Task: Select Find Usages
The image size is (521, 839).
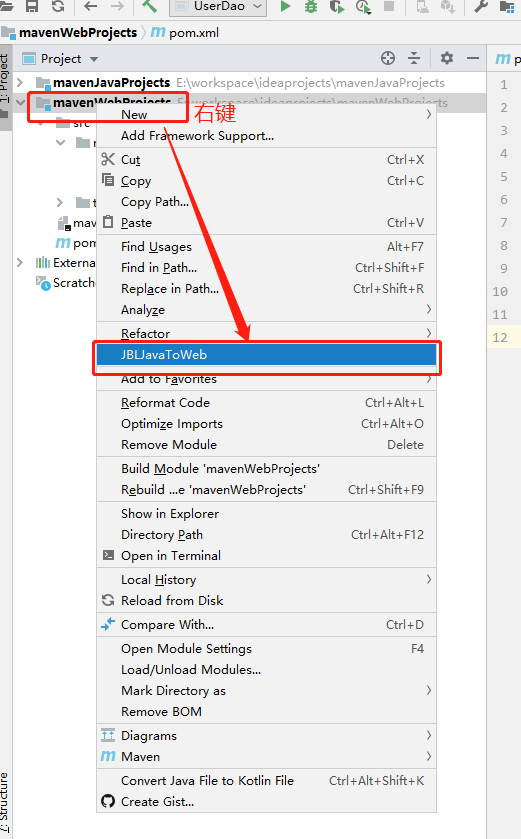Action: click(x=266, y=247)
